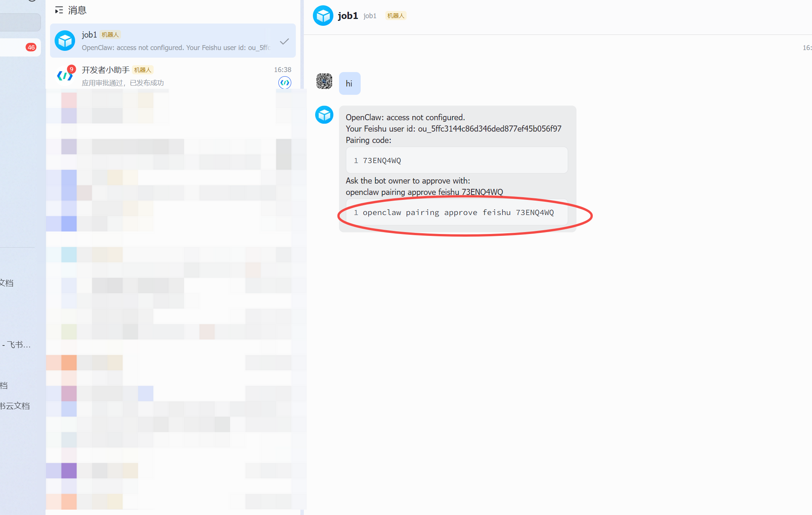812x515 pixels.
Task: Click the red 46 unread badge
Action: [31, 47]
